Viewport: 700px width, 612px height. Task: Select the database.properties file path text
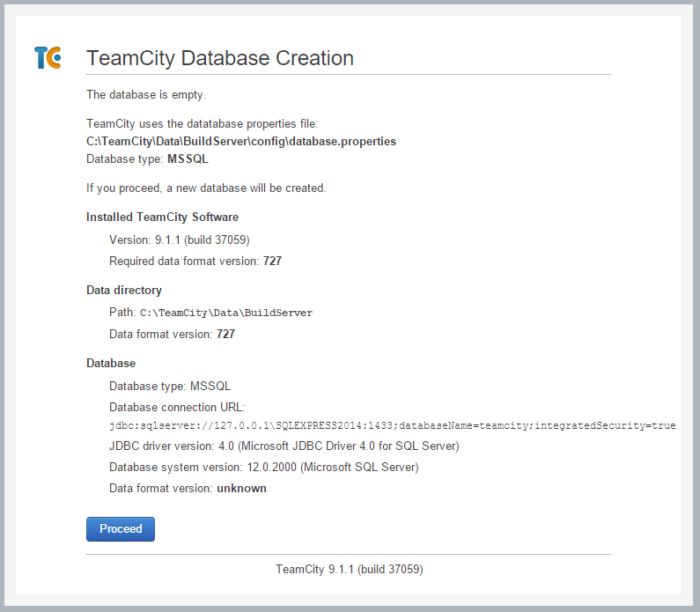coord(241,142)
